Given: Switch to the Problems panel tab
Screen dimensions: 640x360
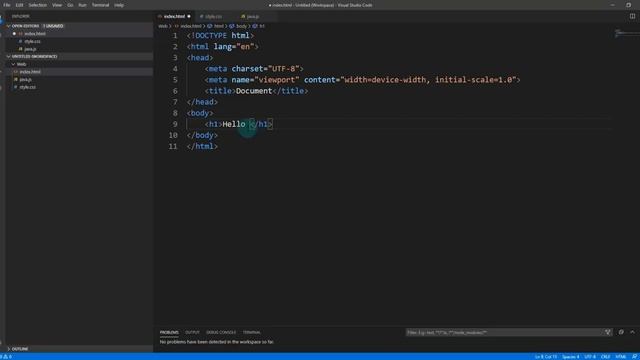Looking at the screenshot, I should pyautogui.click(x=169, y=332).
